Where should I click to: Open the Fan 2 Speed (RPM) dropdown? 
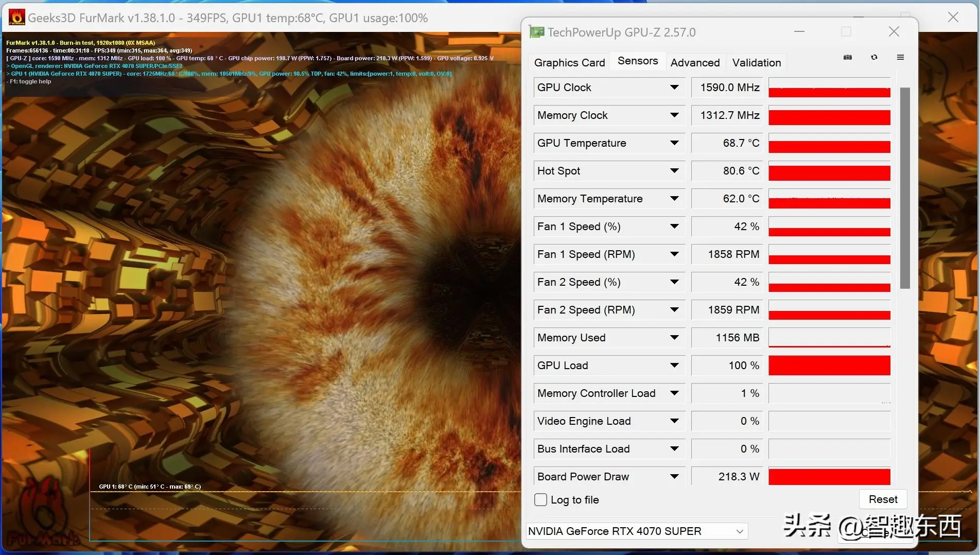[x=674, y=309]
